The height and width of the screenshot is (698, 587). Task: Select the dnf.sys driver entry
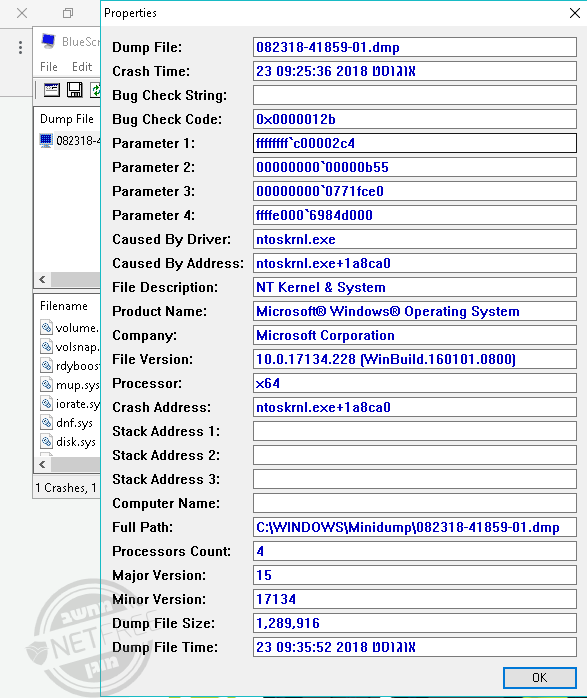67,422
